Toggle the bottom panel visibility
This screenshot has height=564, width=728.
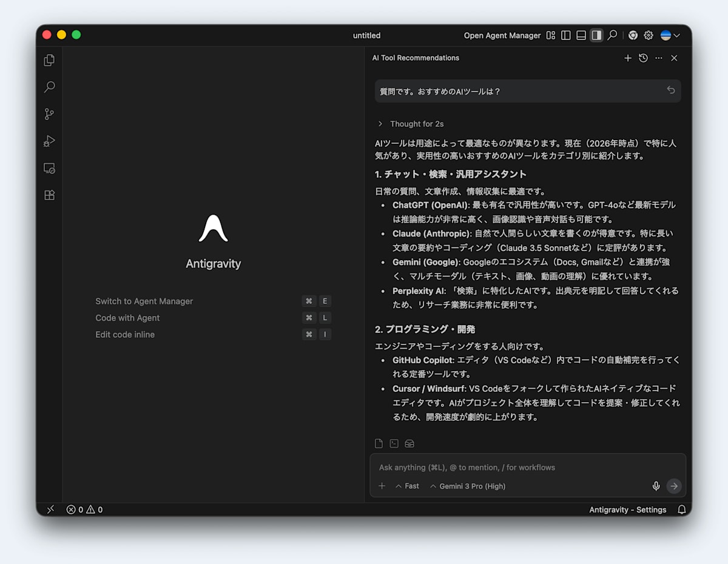(581, 35)
